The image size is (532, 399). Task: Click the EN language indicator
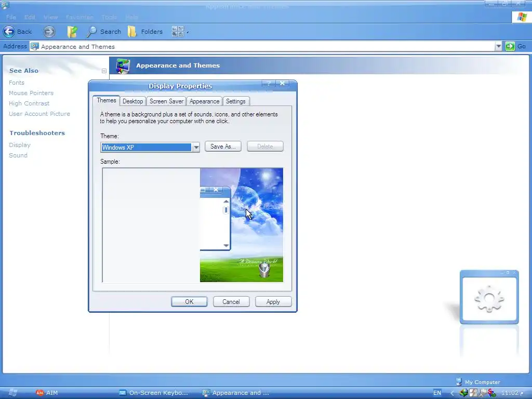pyautogui.click(x=437, y=393)
